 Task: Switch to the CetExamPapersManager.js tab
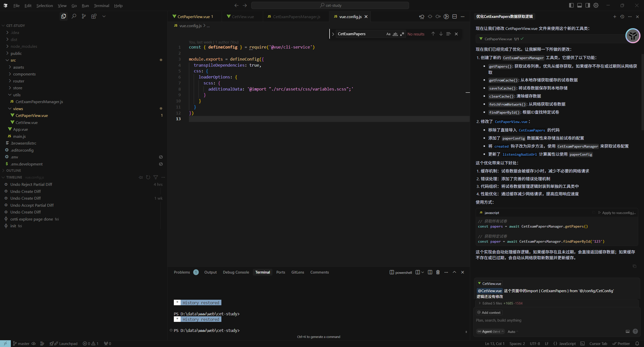point(296,17)
